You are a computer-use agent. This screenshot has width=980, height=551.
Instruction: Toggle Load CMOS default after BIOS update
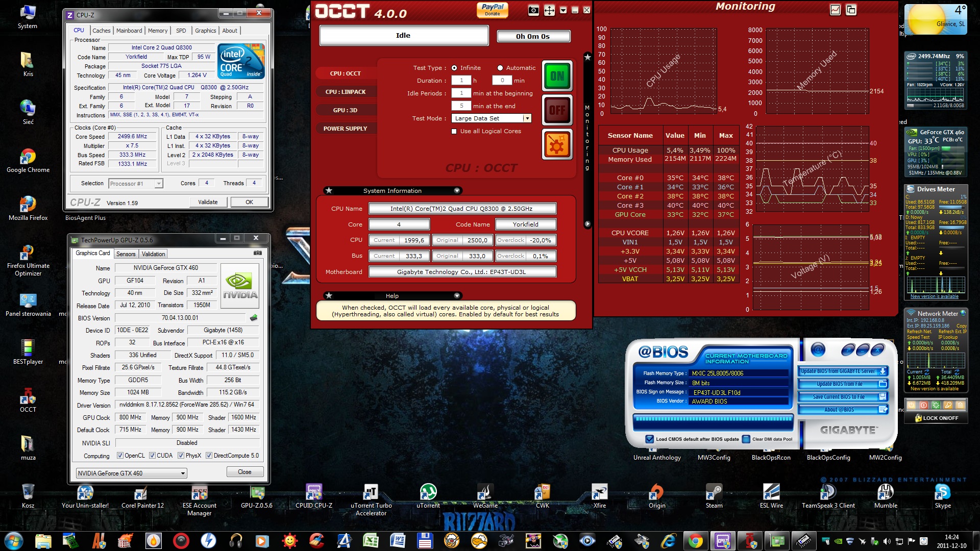(649, 439)
